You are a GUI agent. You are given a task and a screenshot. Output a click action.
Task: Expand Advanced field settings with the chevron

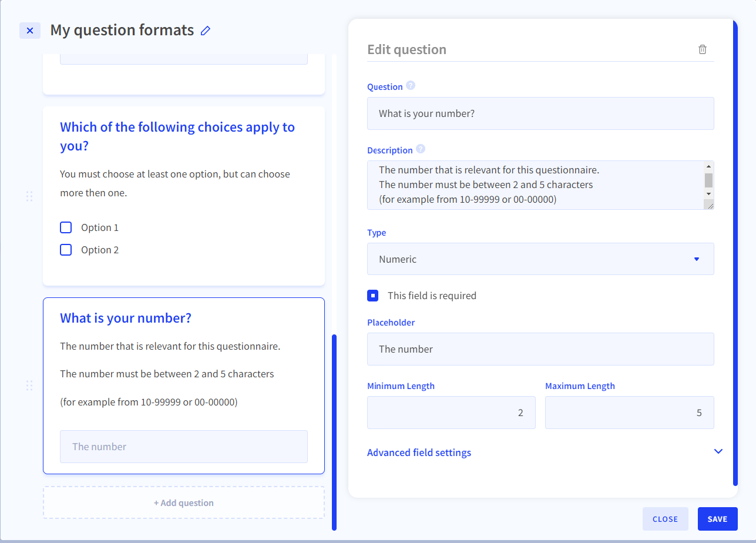click(x=718, y=451)
